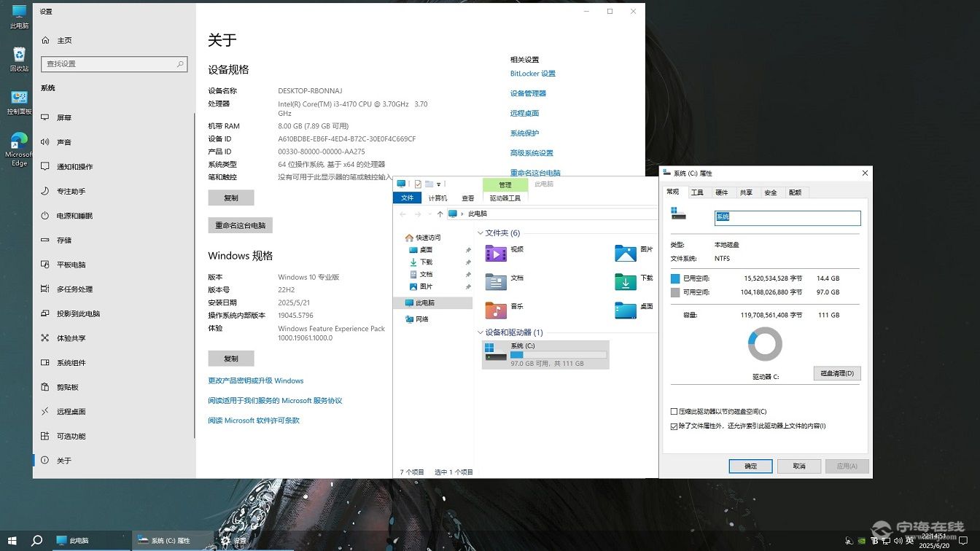Switch to the 查看 ribbon tab
The height and width of the screenshot is (551, 980).
pos(468,198)
